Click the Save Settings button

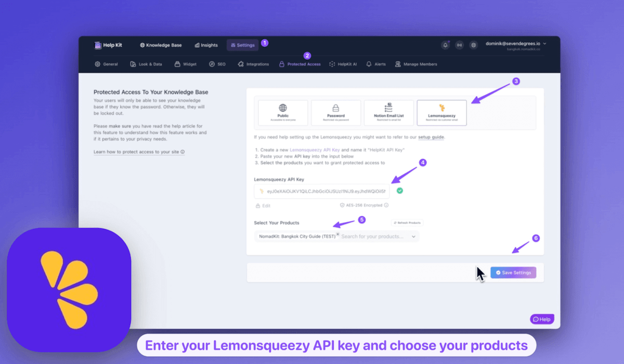click(513, 272)
